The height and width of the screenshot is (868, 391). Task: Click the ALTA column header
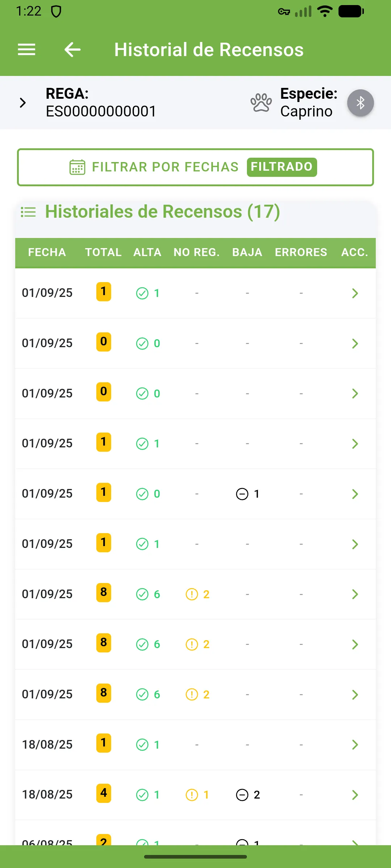click(147, 252)
